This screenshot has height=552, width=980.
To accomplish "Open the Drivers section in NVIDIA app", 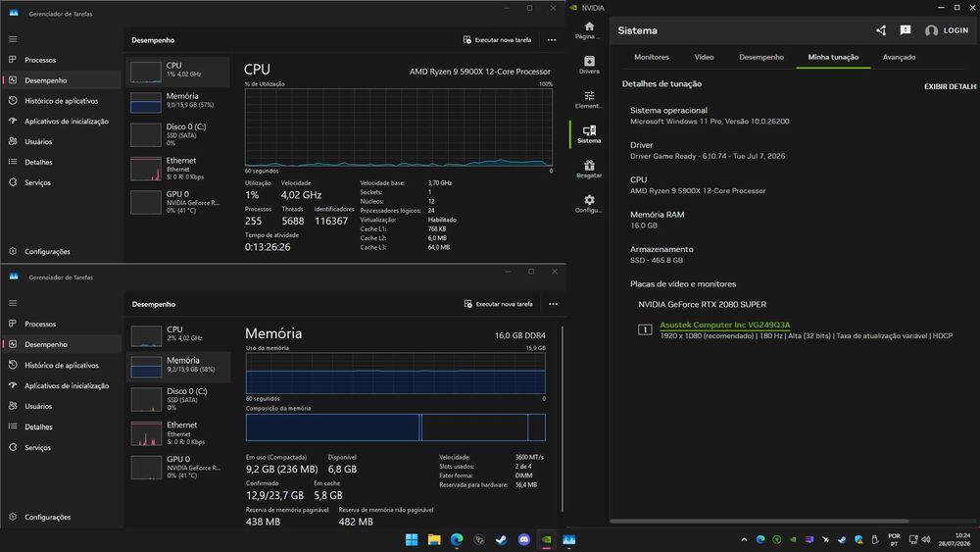I will coord(589,65).
